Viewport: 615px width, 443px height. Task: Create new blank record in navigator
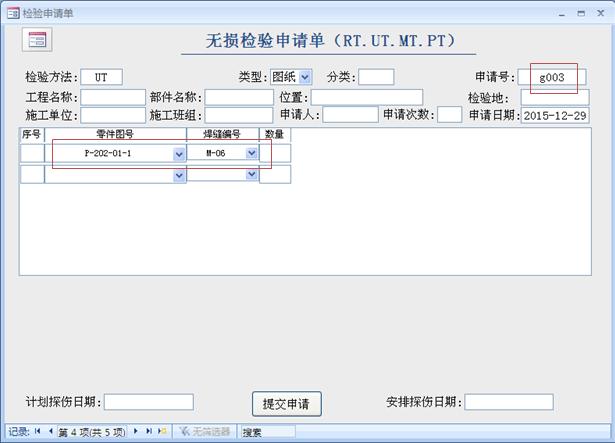[x=162, y=432]
